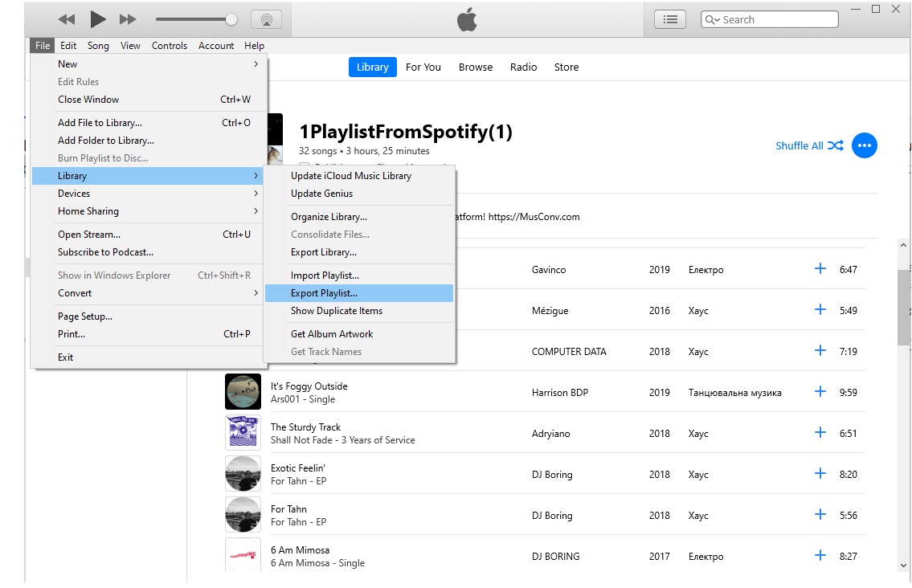This screenshot has width=912, height=588.
Task: Click Close Window menu item
Action: [x=149, y=100]
